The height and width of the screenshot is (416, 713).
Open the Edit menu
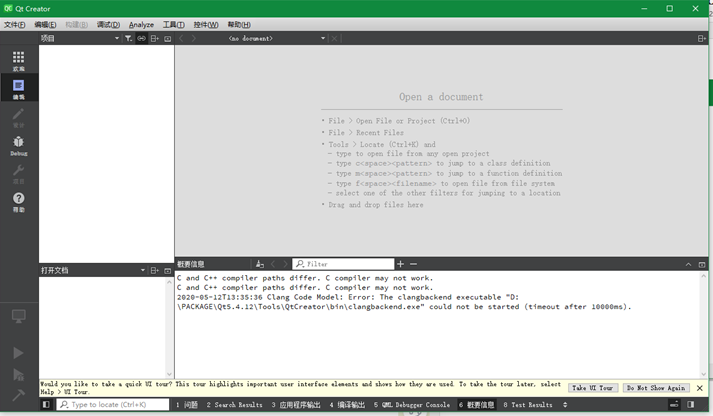coord(45,25)
